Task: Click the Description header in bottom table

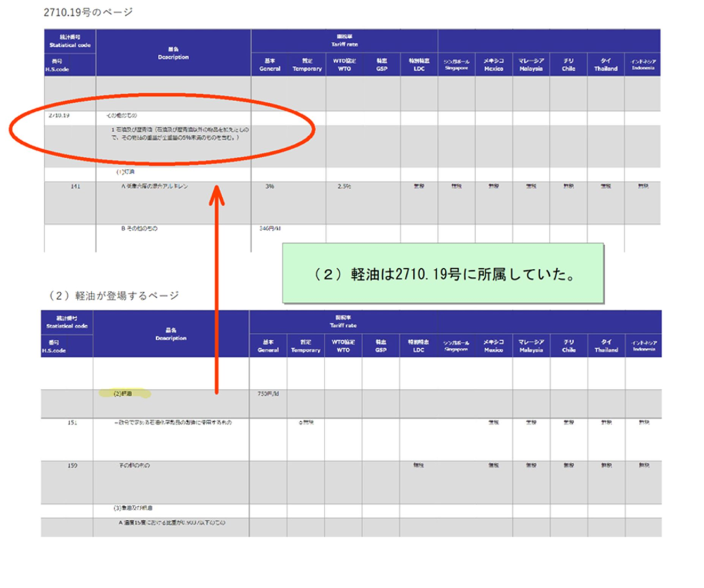Action: pyautogui.click(x=170, y=334)
